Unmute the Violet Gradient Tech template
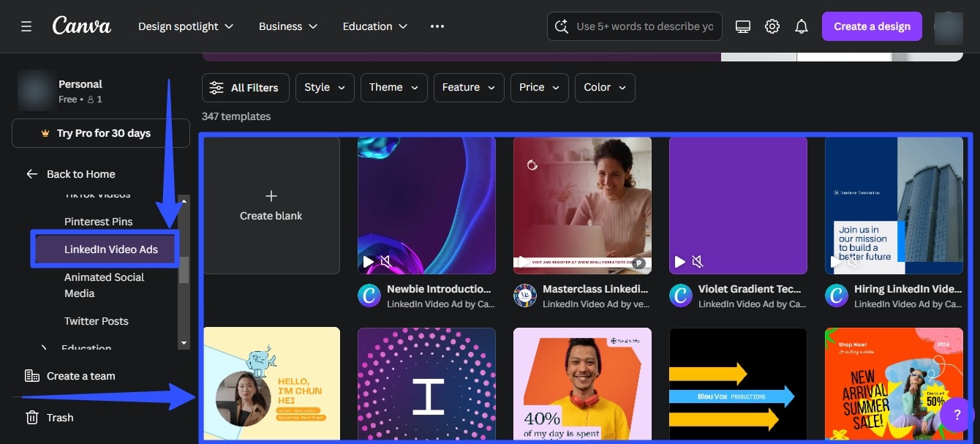 696,260
